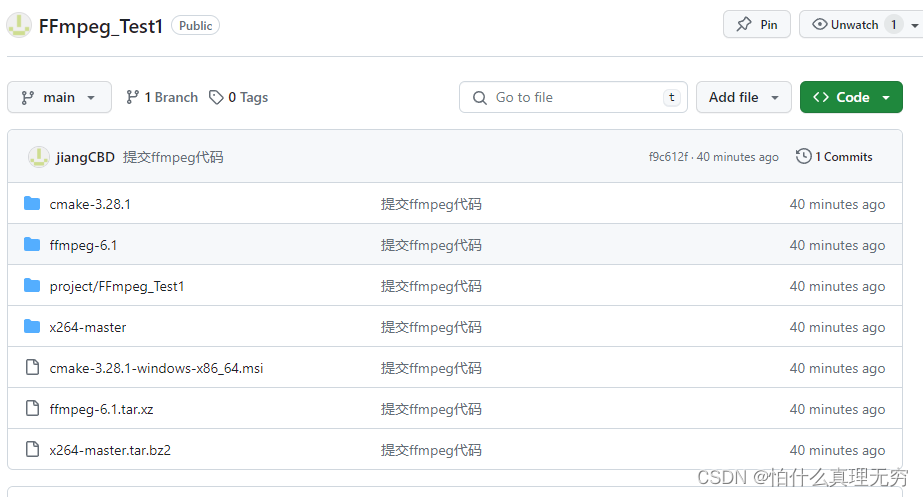The image size is (923, 497).
Task: Open jiangCBD user profile link
Action: click(85, 157)
